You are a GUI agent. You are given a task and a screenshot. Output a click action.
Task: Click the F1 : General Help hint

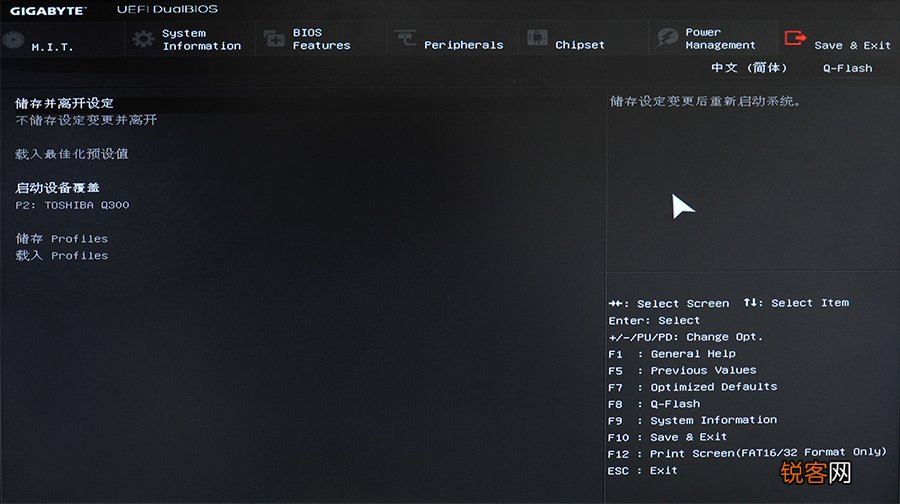pyautogui.click(x=672, y=354)
